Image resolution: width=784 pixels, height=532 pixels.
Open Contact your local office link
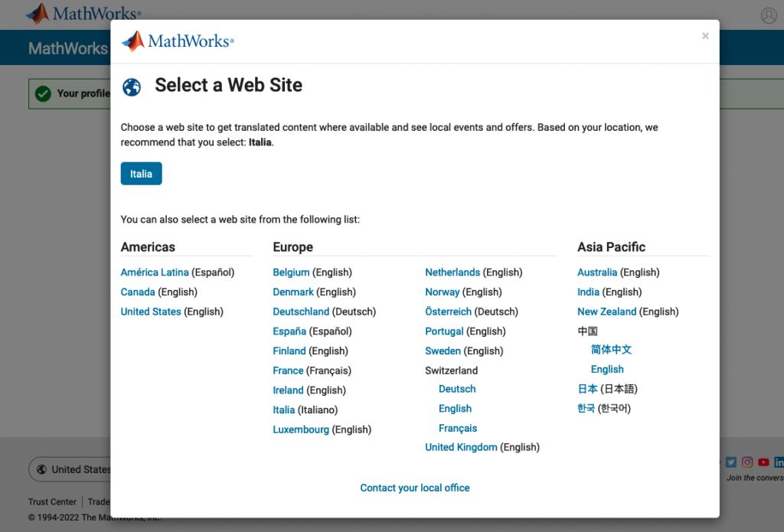coord(415,488)
